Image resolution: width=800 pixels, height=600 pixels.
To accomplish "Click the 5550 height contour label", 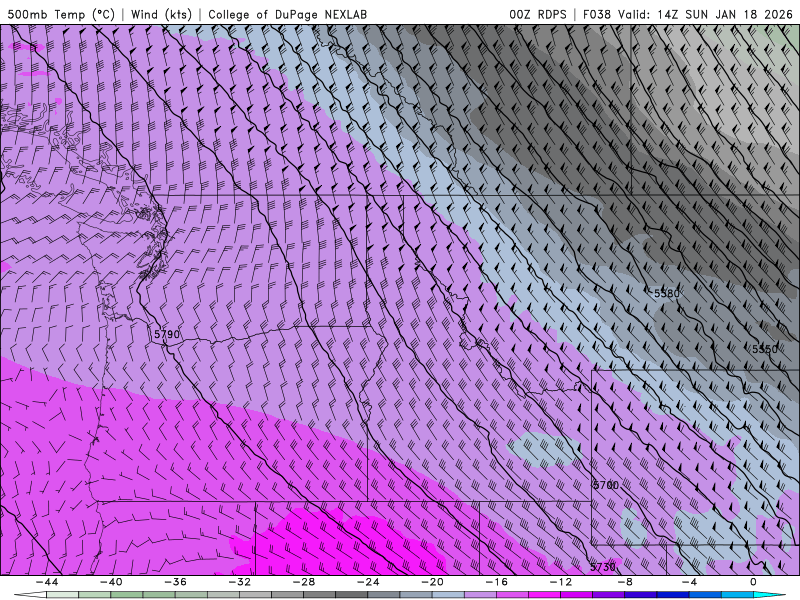I will (x=765, y=349).
